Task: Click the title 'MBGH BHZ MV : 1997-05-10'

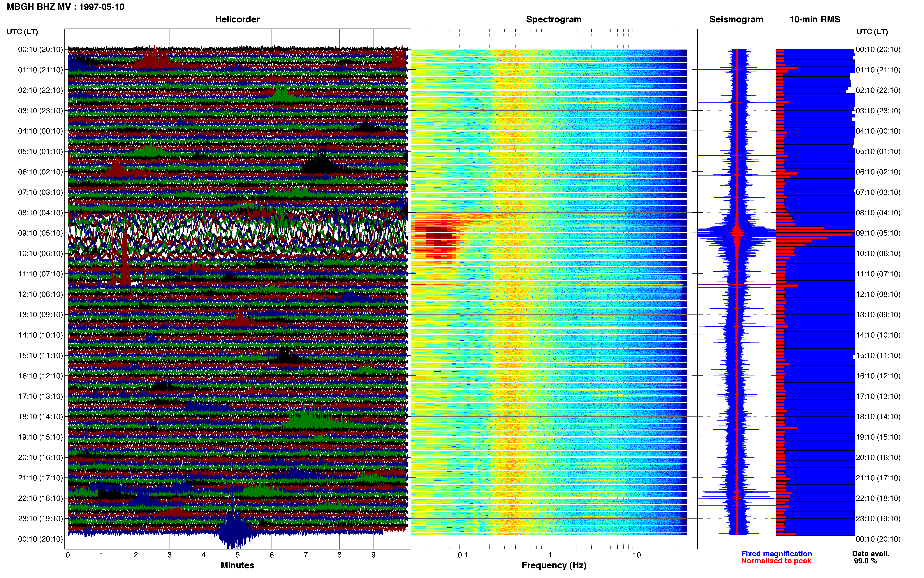Action: point(65,7)
